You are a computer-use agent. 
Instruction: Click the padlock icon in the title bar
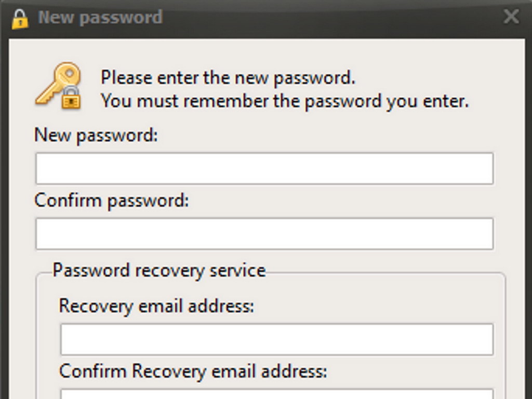(x=20, y=19)
